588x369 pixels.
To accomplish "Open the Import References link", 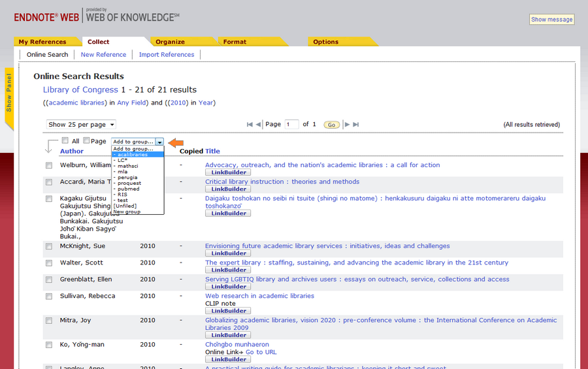I will pyautogui.click(x=167, y=55).
